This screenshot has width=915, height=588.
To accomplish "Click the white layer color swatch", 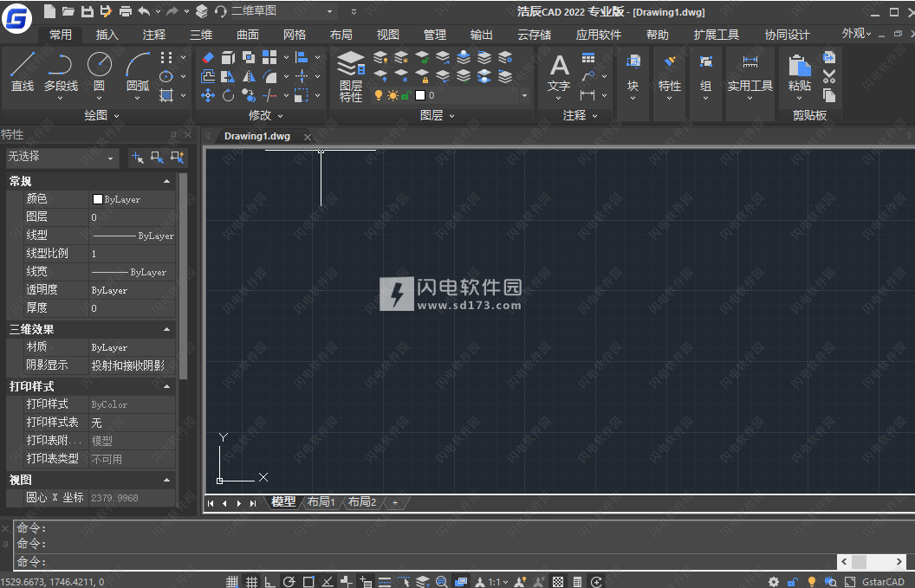I will 420,95.
